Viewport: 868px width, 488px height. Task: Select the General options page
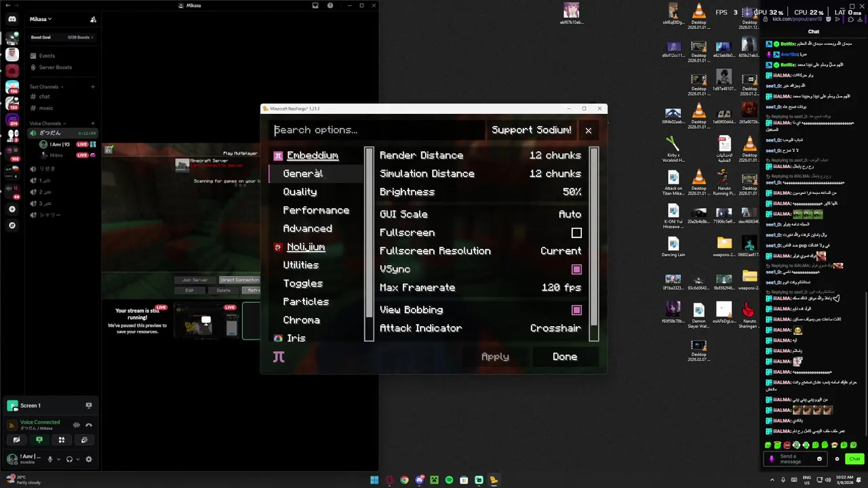[316, 174]
